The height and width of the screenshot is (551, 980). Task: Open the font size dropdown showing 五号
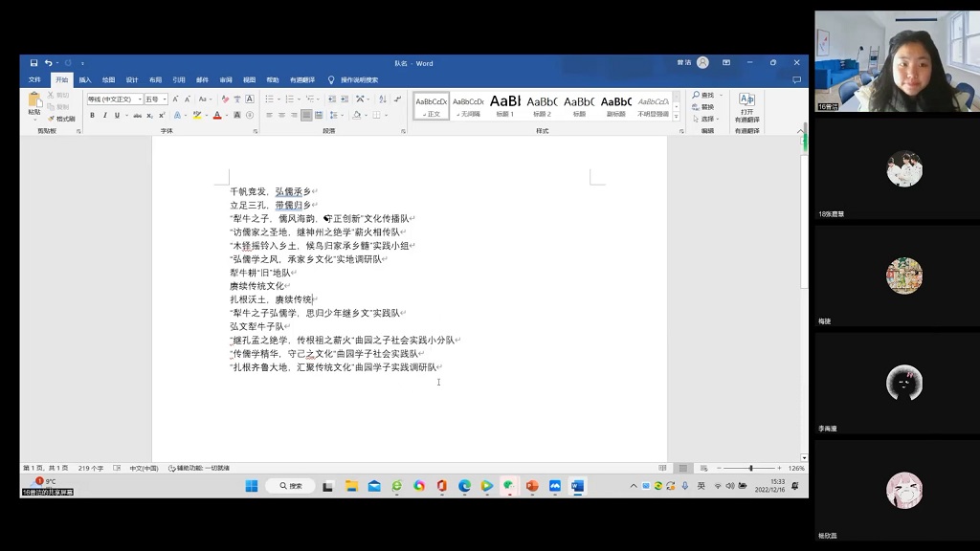(x=165, y=99)
